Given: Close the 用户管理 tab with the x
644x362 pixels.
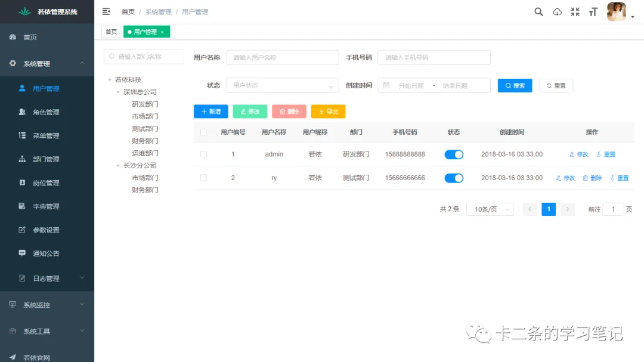Looking at the screenshot, I should point(162,32).
